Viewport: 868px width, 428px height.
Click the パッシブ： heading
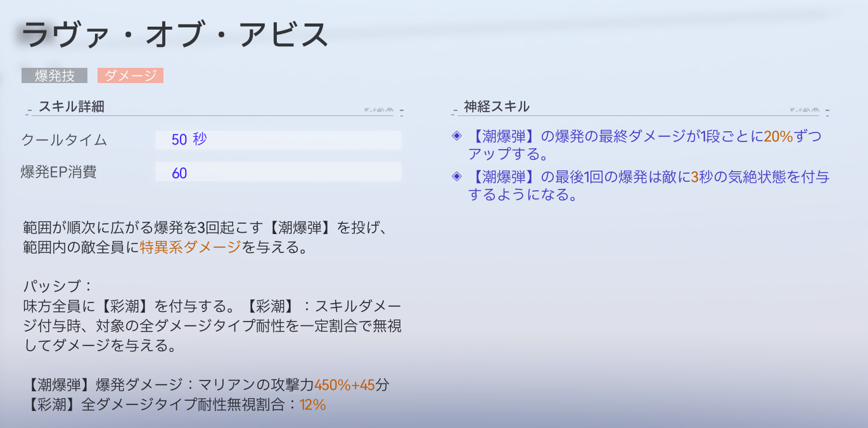(58, 287)
